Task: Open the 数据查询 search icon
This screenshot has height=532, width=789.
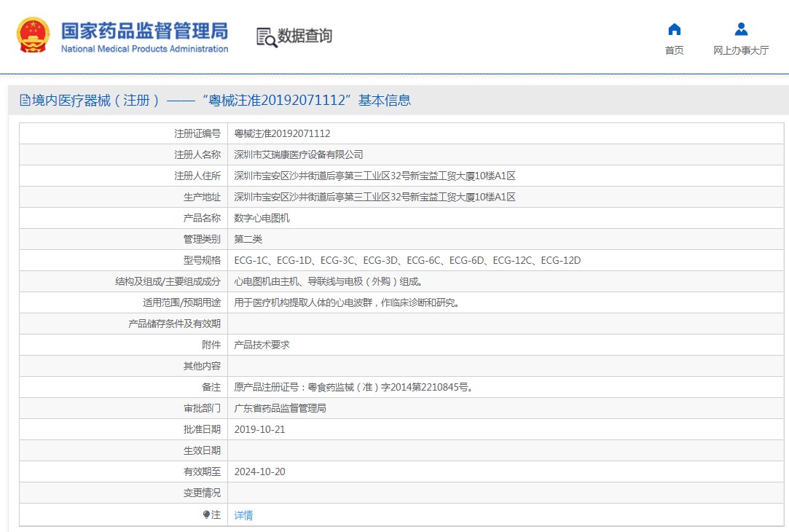Action: pyautogui.click(x=267, y=37)
